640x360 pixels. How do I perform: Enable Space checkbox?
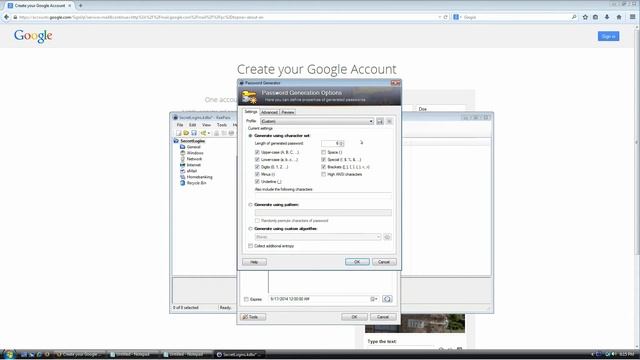click(324, 152)
